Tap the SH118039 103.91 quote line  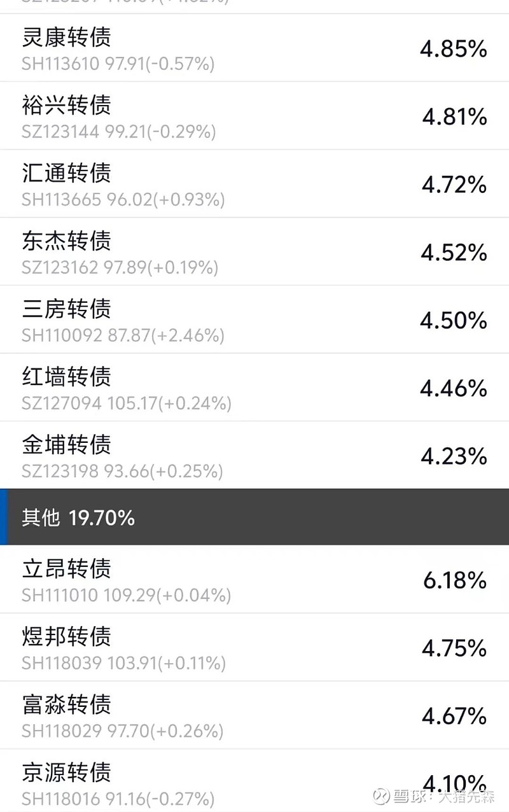tap(123, 663)
